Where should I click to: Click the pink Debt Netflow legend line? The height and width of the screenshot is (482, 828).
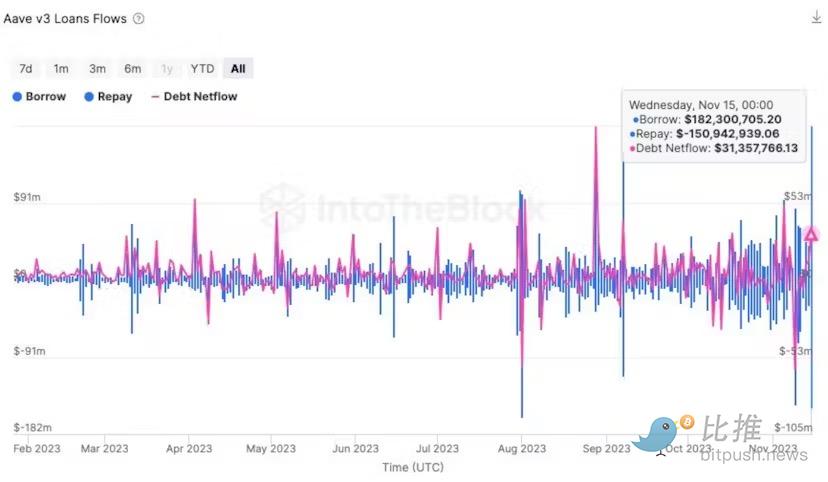pos(155,97)
